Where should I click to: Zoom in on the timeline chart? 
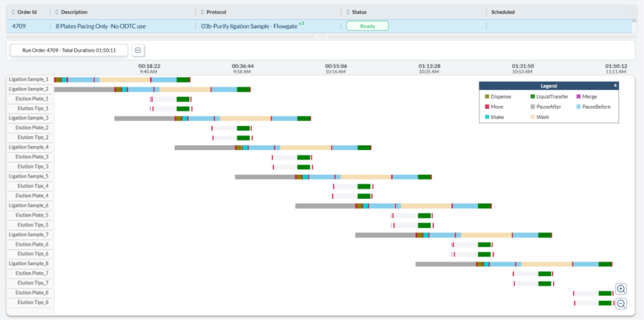point(621,289)
